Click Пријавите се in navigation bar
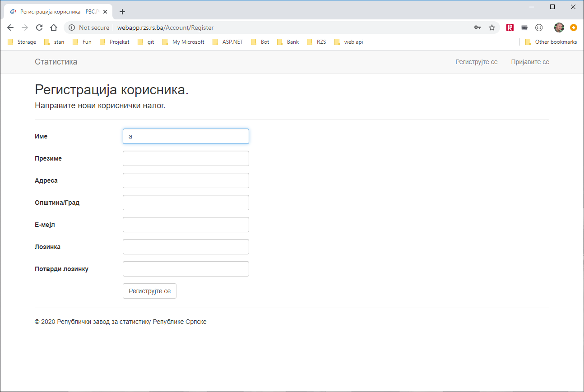This screenshot has height=392, width=584. (x=530, y=62)
